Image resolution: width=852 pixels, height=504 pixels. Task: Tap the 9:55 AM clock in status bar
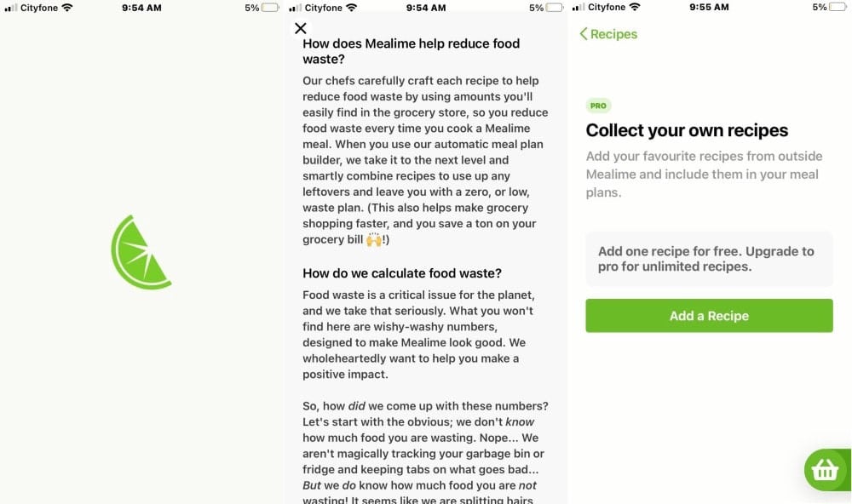click(x=709, y=8)
